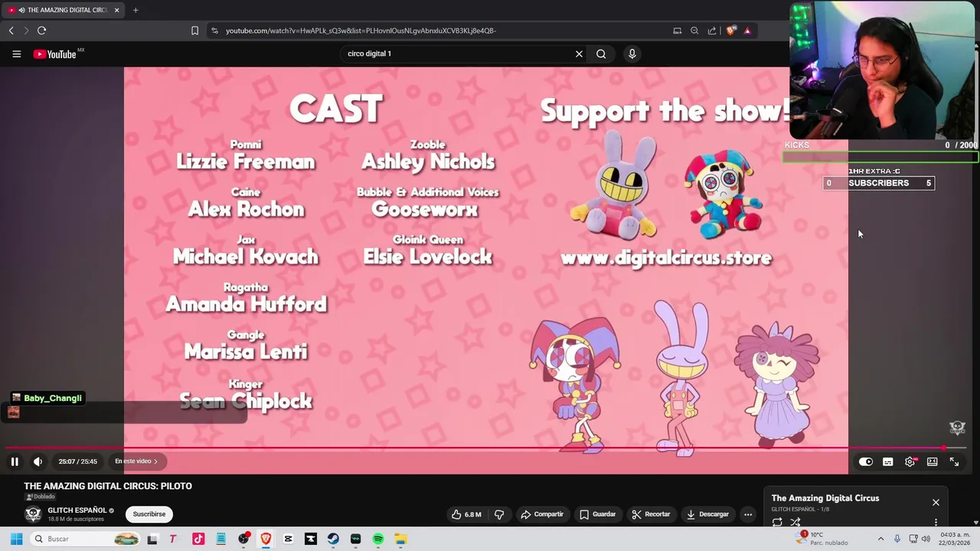Select THE AMAZING DIGITAL CIRCUS browser tab
The width and height of the screenshot is (980, 551).
tap(61, 10)
